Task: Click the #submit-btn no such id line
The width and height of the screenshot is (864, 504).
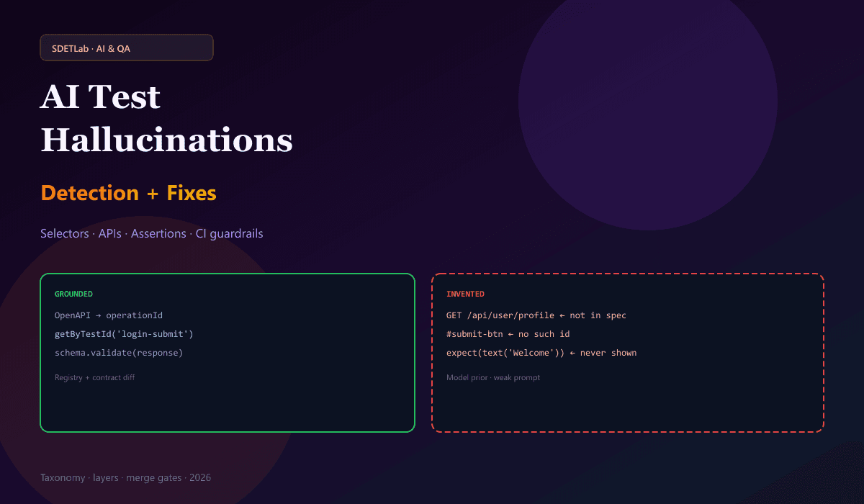Action: [x=508, y=334]
